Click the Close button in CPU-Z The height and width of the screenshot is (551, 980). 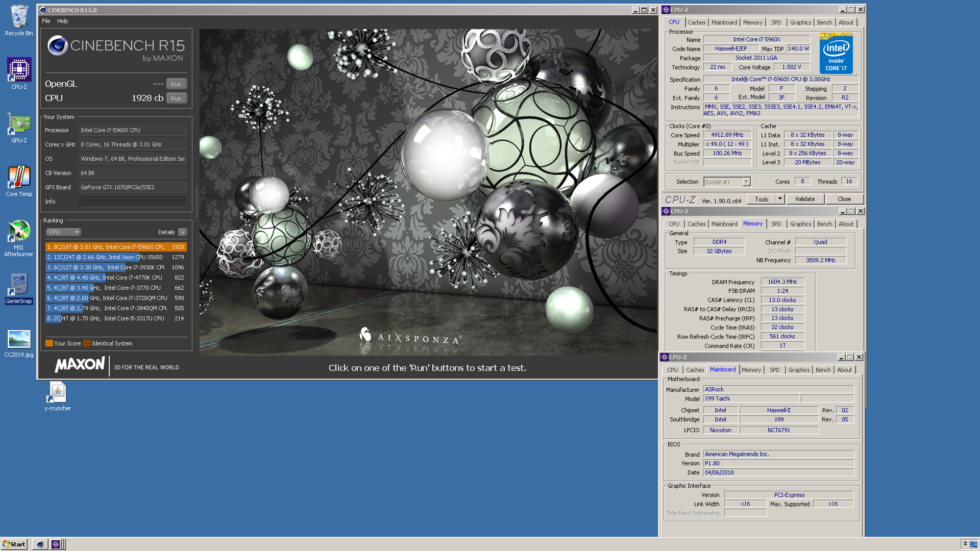pos(844,199)
